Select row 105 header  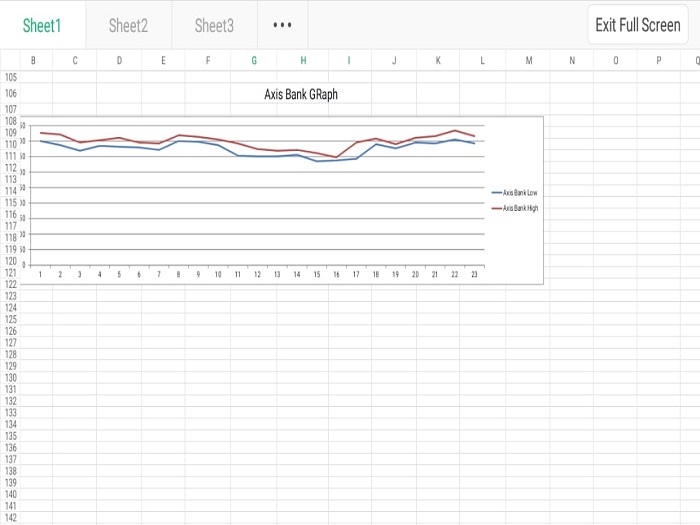pyautogui.click(x=10, y=77)
